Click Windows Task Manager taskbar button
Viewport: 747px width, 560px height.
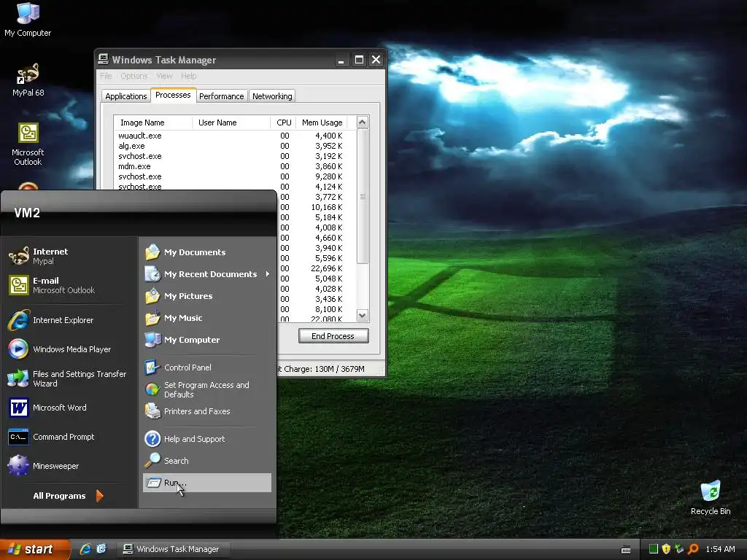(x=175, y=549)
